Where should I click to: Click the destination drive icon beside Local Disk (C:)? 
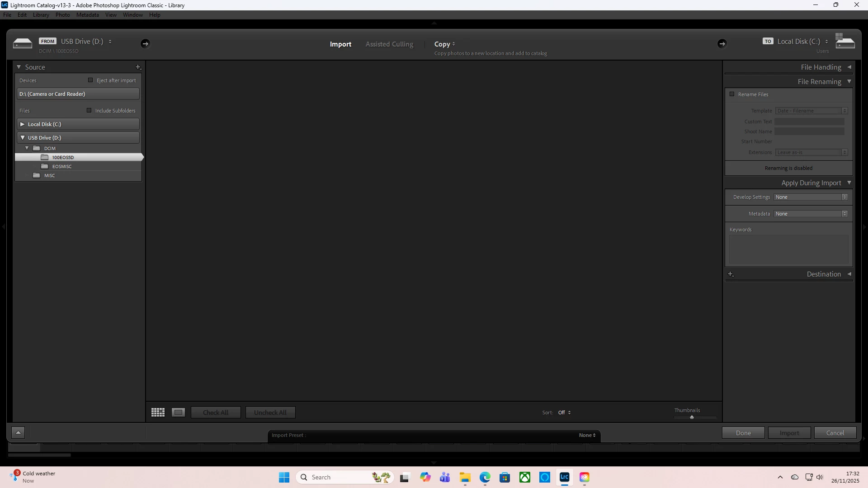[x=845, y=42]
